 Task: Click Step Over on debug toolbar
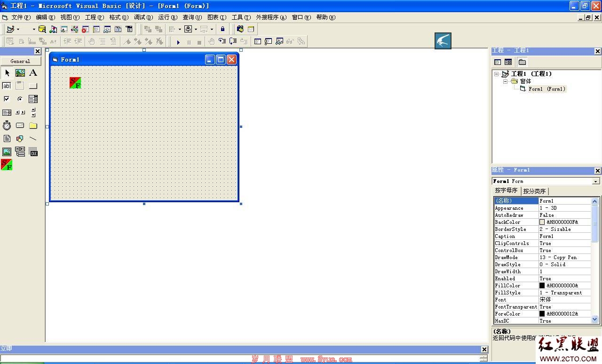pyautogui.click(x=233, y=41)
